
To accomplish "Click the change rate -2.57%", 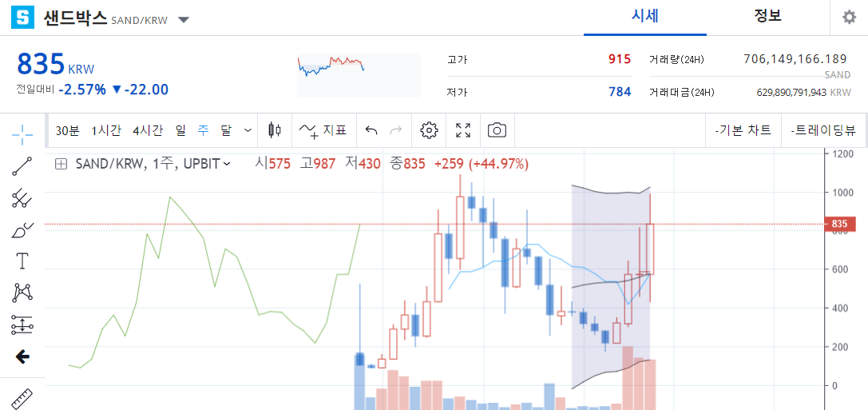I will pos(82,90).
